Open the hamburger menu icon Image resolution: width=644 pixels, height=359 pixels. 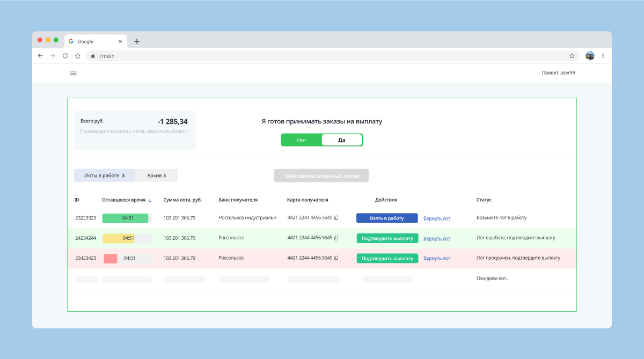pos(73,73)
